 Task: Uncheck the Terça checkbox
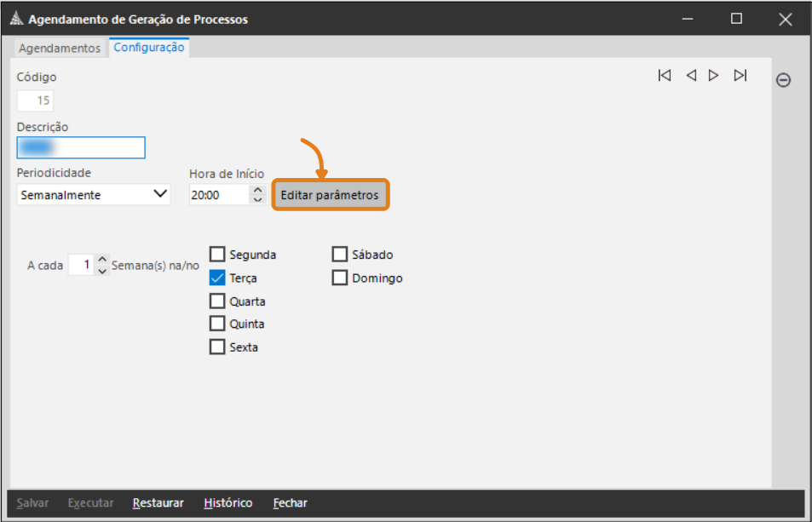217,278
